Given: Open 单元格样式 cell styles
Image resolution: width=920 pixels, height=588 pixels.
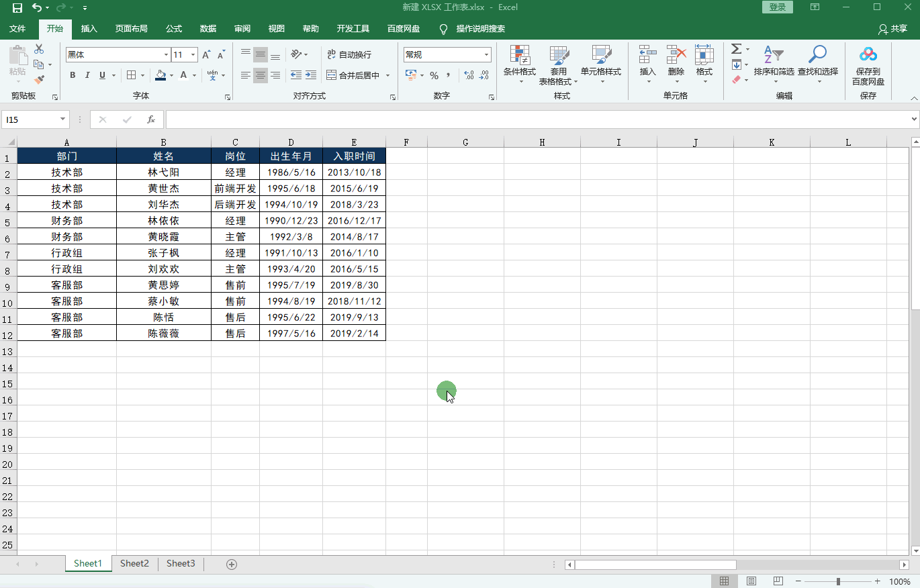Looking at the screenshot, I should tap(601, 64).
